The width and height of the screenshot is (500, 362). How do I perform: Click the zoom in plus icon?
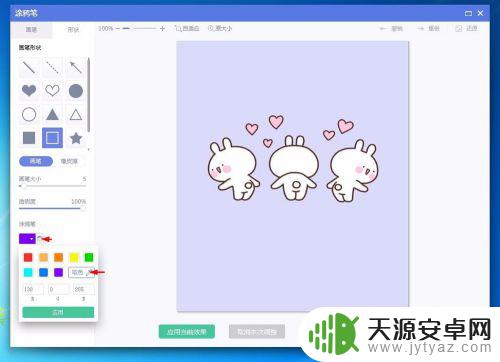(162, 29)
